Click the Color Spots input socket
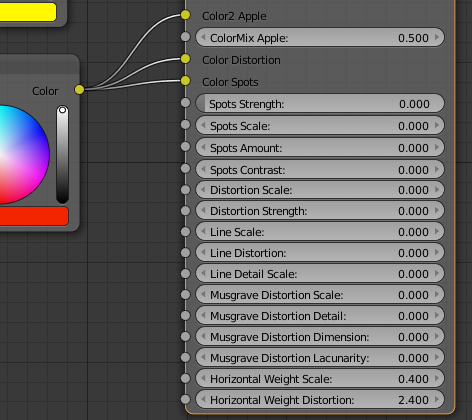Screen dimensions: 472x420 point(186,81)
